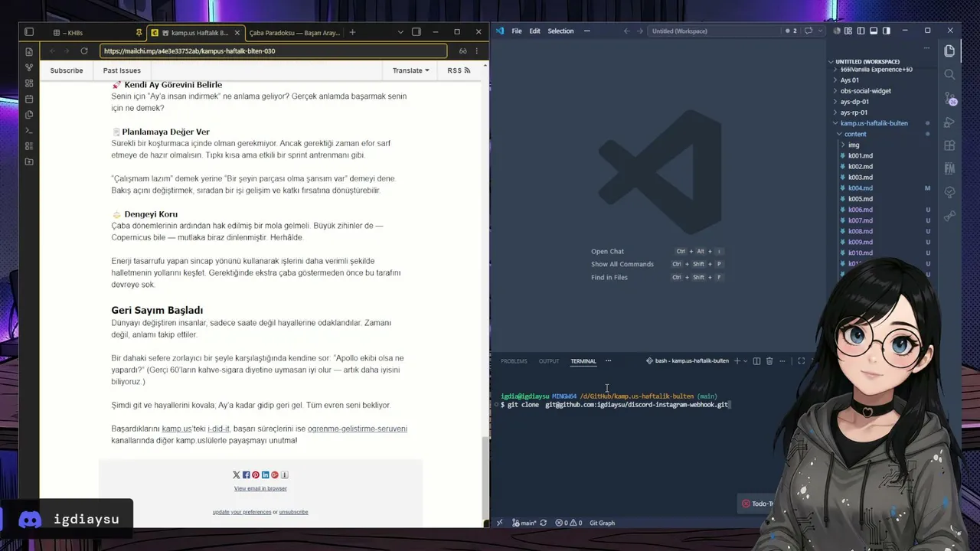This screenshot has width=980, height=551.
Task: Open the remote window icon in status bar
Action: (x=499, y=523)
